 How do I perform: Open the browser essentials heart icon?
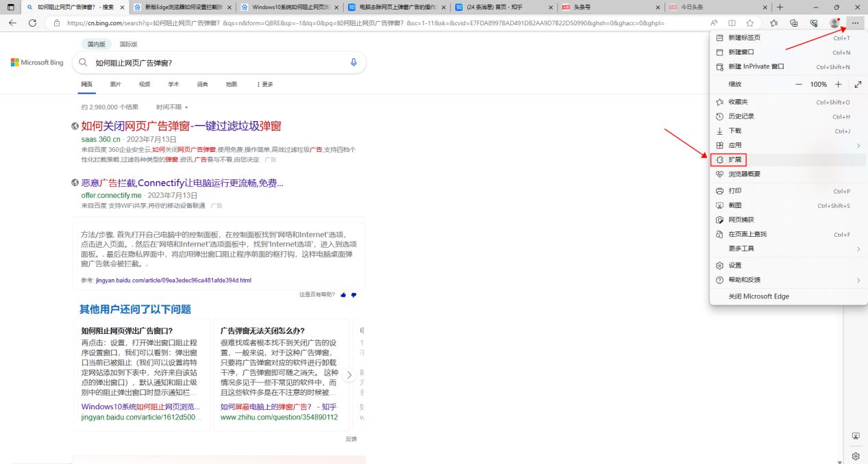(813, 23)
